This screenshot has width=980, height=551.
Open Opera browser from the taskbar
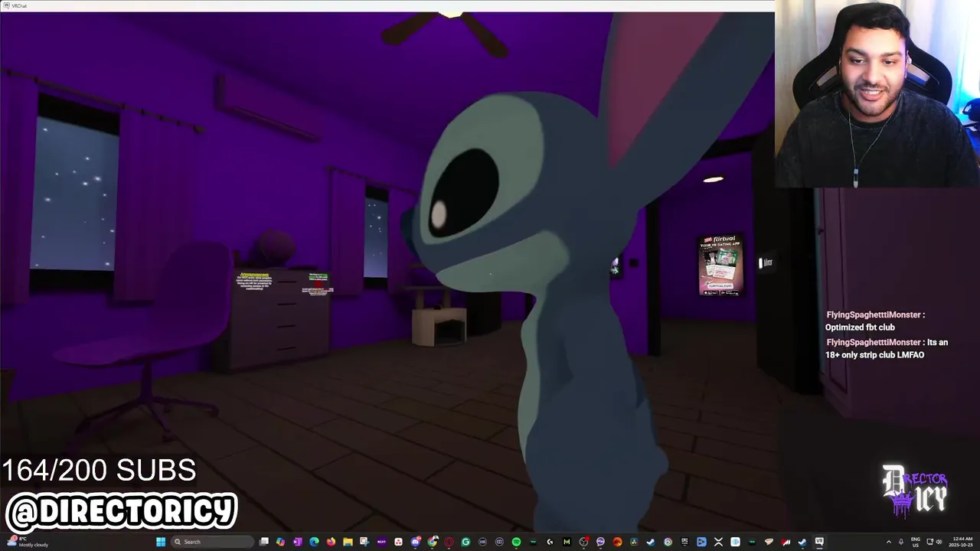(449, 542)
